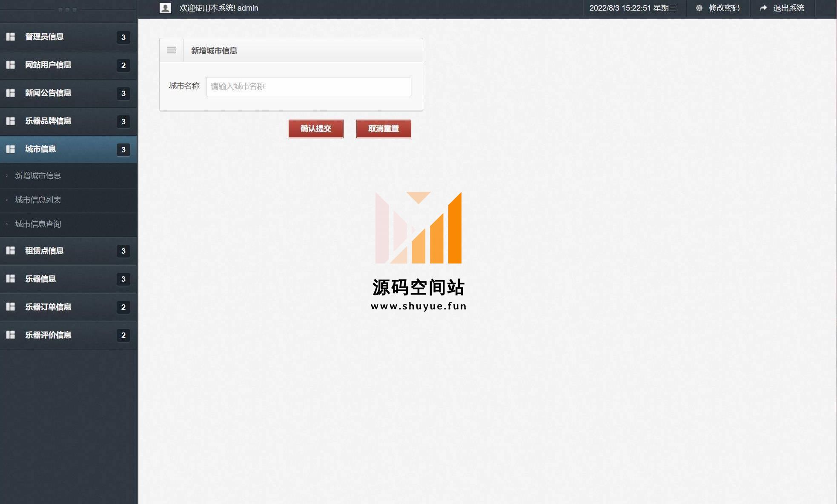The image size is (837, 504).
Task: Expand the 管理员信息 menu section
Action: coord(68,37)
